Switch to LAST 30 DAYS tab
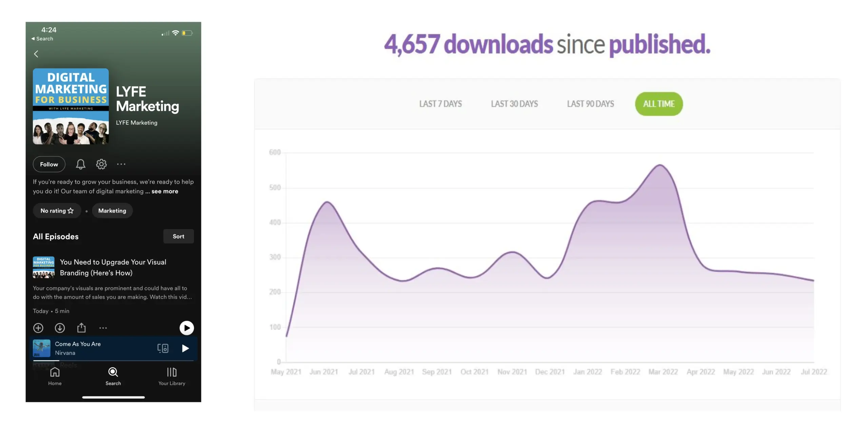 [514, 104]
